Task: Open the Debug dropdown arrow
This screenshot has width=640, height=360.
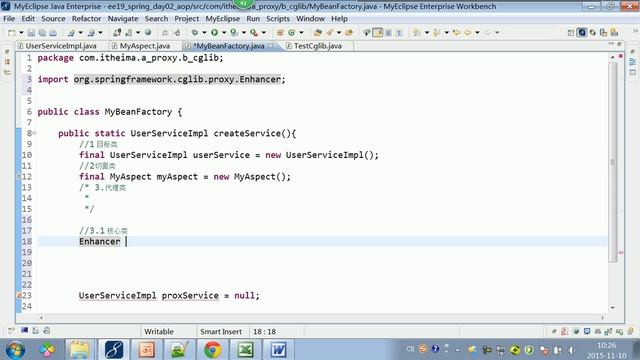Action: pos(204,33)
